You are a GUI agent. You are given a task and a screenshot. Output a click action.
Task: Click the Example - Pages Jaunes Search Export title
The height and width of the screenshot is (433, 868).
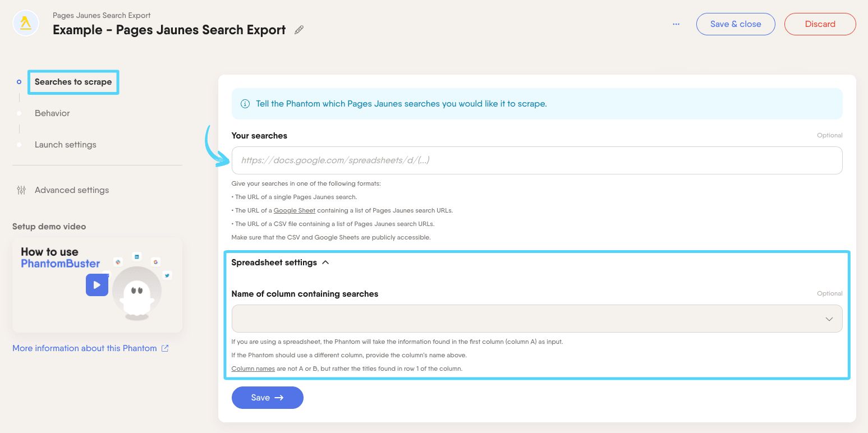coord(169,30)
